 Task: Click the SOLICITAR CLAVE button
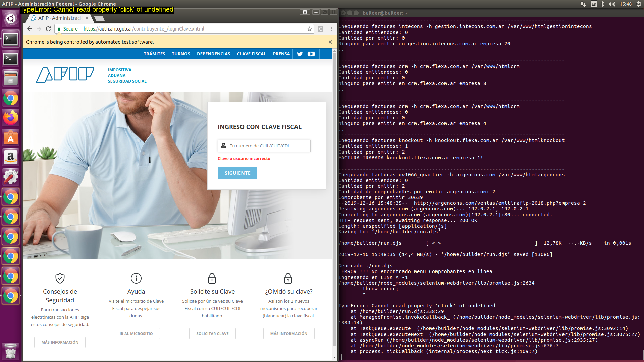pyautogui.click(x=212, y=334)
